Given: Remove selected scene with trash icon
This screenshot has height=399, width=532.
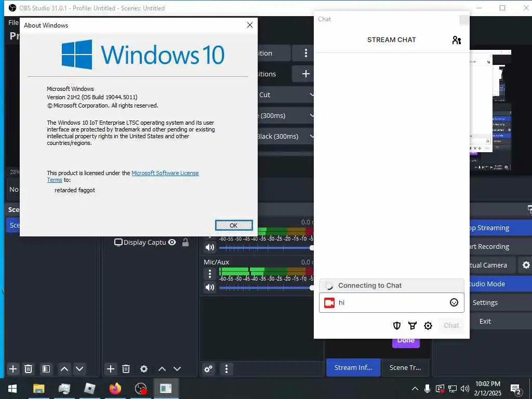Looking at the screenshot, I should point(29,369).
